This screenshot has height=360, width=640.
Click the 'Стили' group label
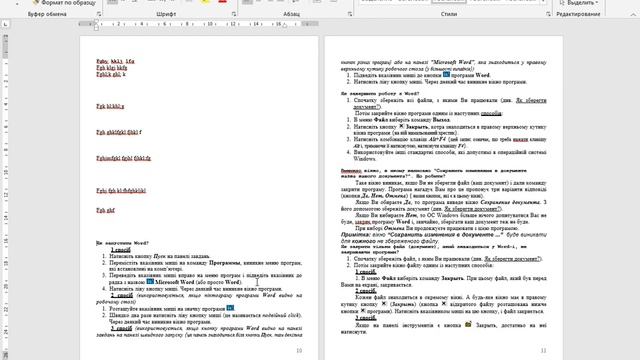[x=449, y=14]
